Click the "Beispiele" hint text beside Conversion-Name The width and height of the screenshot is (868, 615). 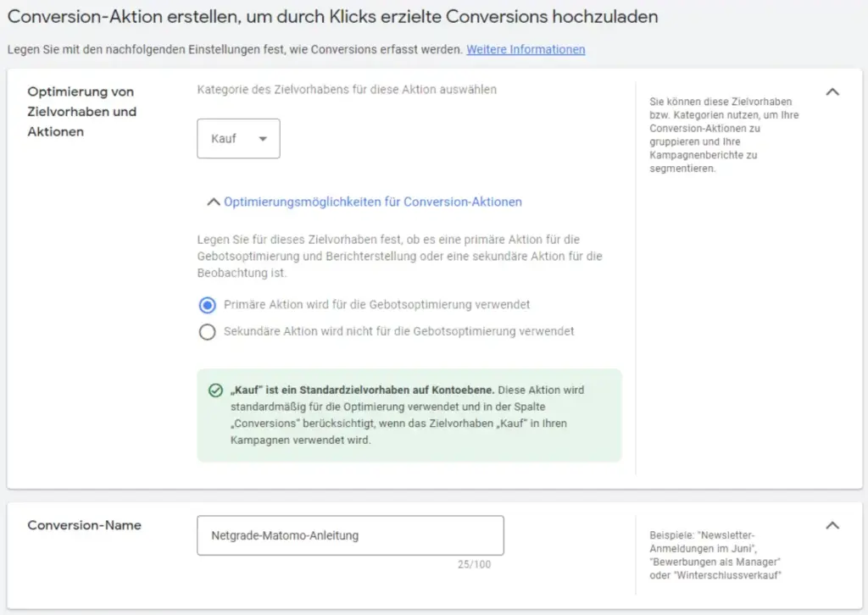[x=715, y=555]
